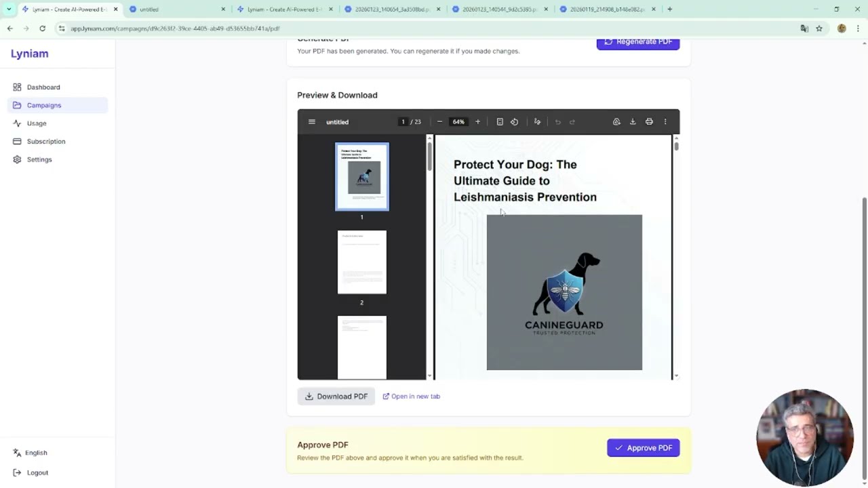Print the PDF document
The height and width of the screenshot is (488, 868).
tap(649, 122)
